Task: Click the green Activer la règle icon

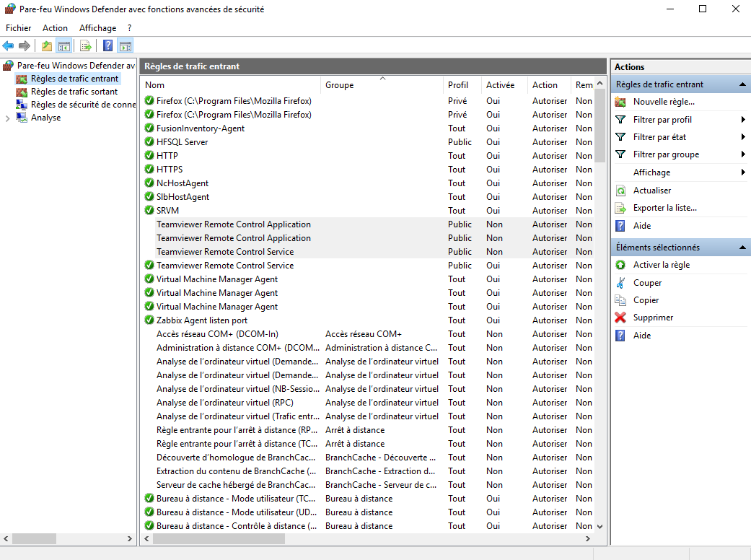Action: [620, 265]
